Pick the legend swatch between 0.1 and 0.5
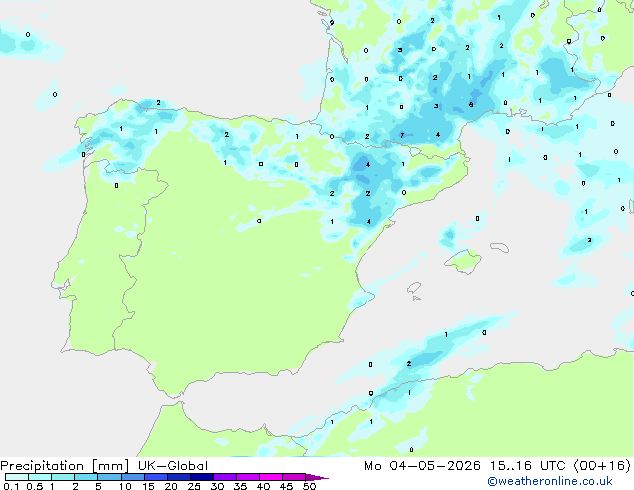This screenshot has width=634, height=490. (x=17, y=477)
